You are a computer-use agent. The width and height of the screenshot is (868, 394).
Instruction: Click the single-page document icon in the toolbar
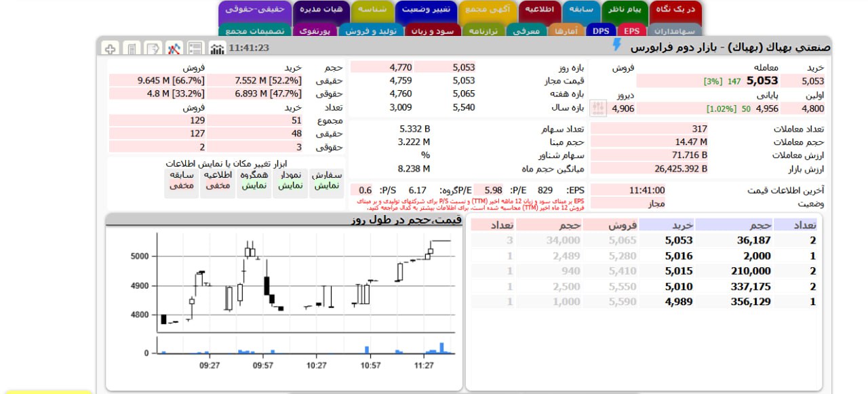(132, 48)
